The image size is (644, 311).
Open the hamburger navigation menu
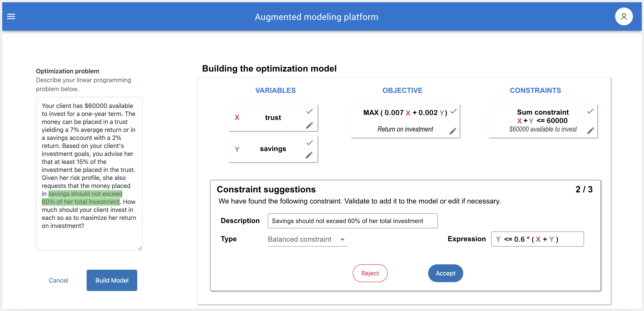click(x=11, y=16)
